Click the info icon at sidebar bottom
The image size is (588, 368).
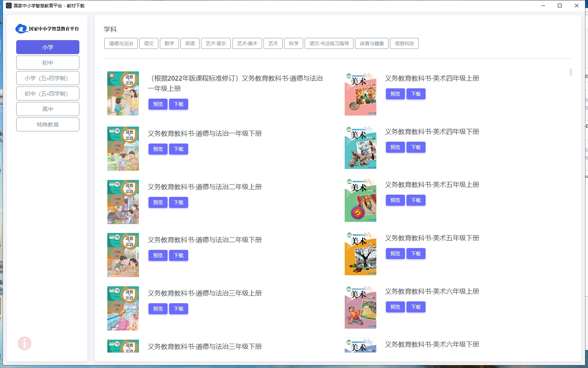coord(24,343)
